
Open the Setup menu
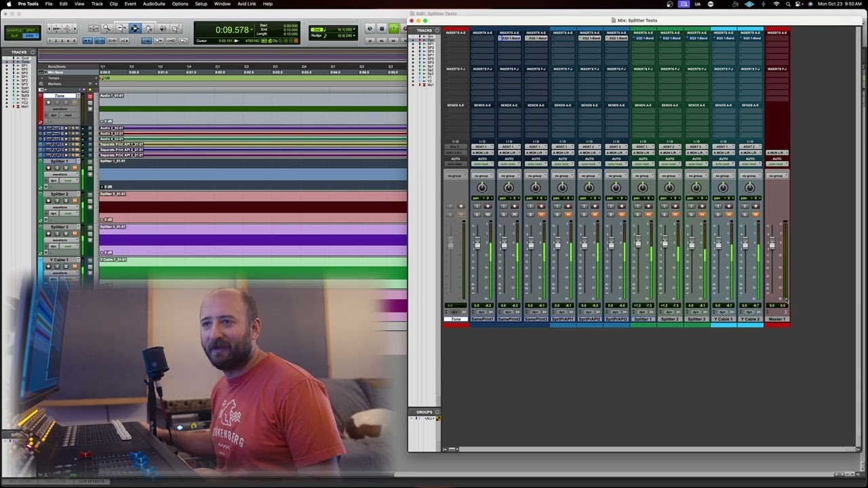pyautogui.click(x=201, y=4)
